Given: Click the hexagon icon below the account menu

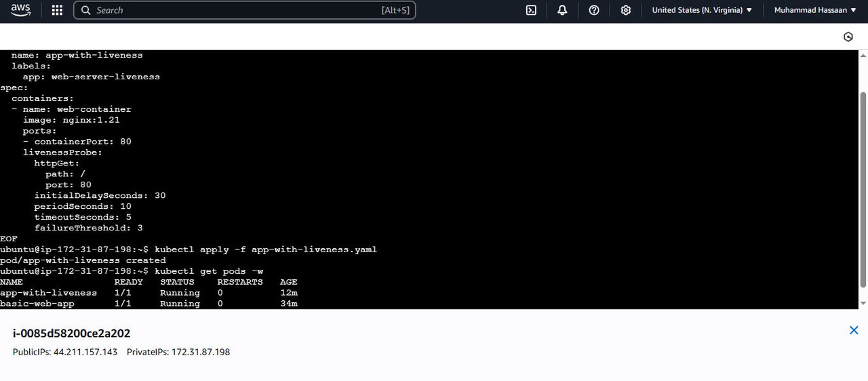Looking at the screenshot, I should (848, 37).
